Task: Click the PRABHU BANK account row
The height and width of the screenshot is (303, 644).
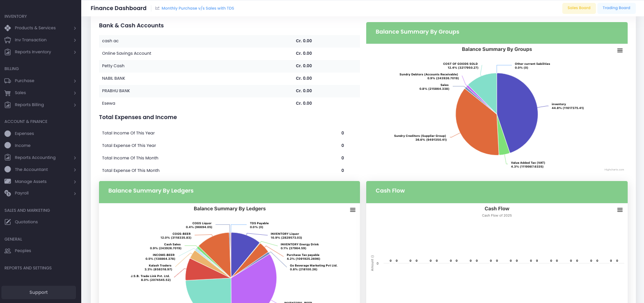Action: (230, 91)
